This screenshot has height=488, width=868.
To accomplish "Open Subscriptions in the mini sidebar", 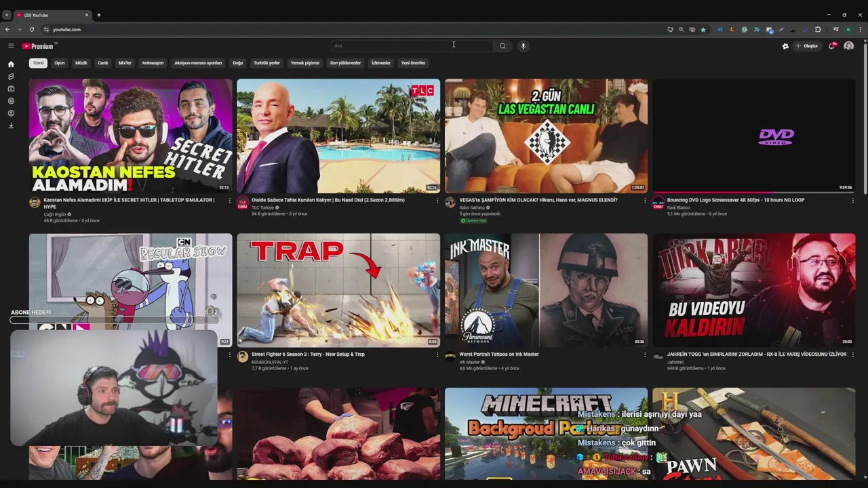I will 11,89.
